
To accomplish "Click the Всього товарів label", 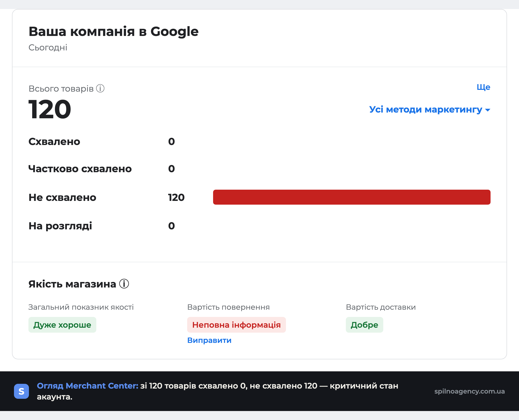I will tap(61, 89).
